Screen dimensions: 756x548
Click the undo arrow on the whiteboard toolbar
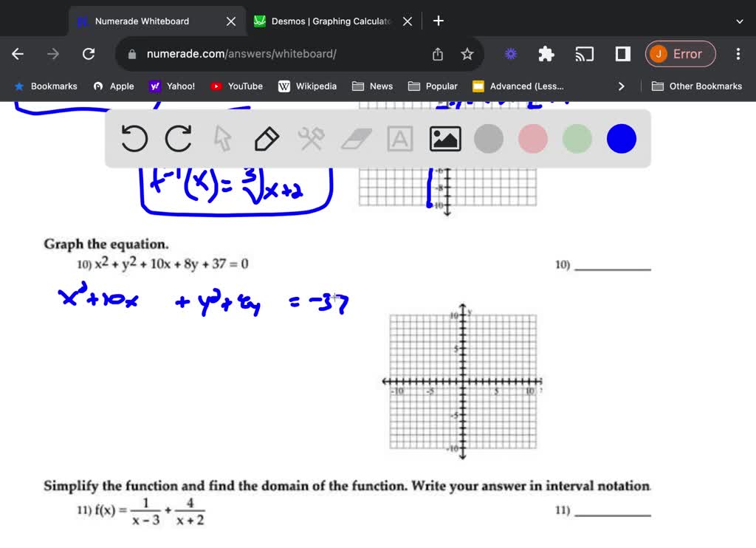[x=134, y=138]
